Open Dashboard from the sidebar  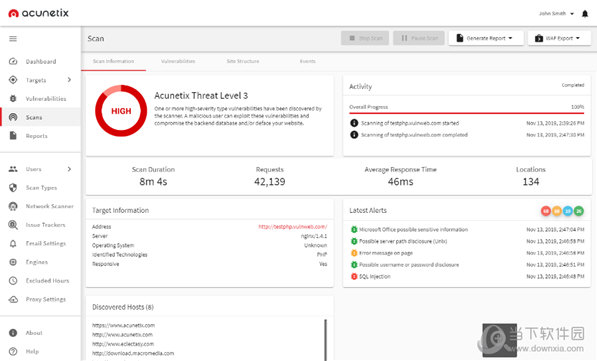coord(41,61)
